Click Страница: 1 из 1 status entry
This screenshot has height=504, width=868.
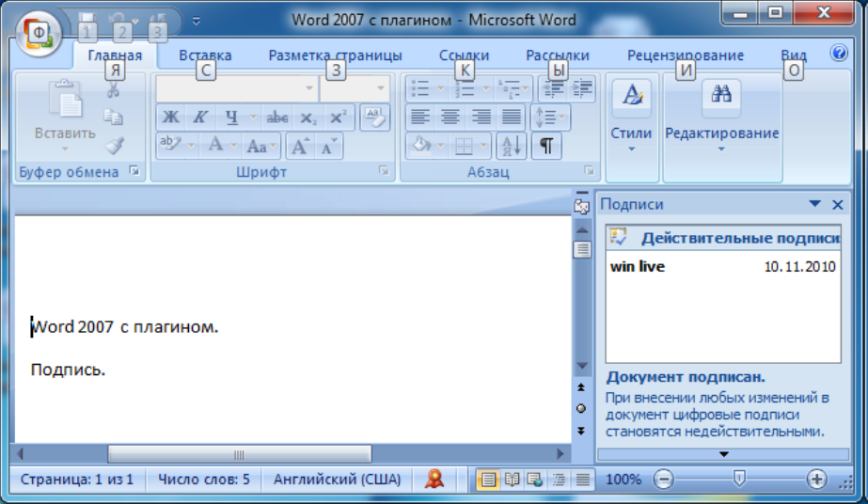point(77,480)
